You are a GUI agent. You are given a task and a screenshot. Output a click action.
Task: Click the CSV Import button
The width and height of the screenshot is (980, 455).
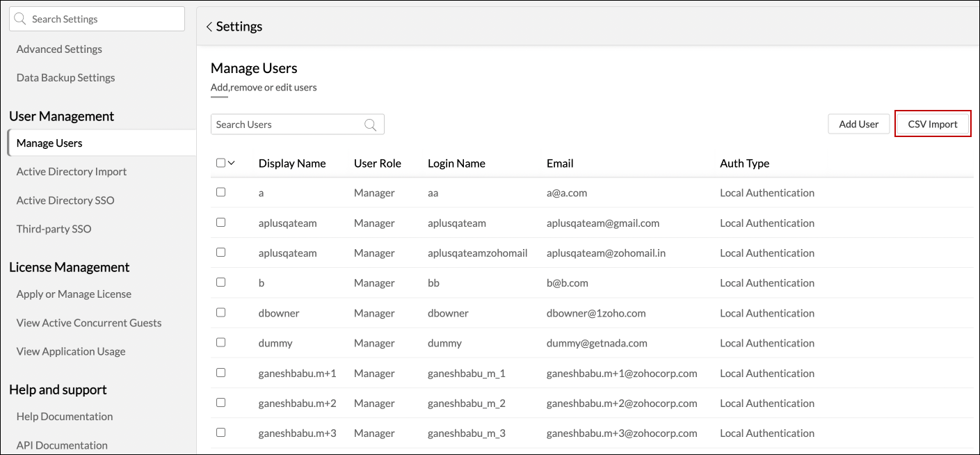[932, 124]
